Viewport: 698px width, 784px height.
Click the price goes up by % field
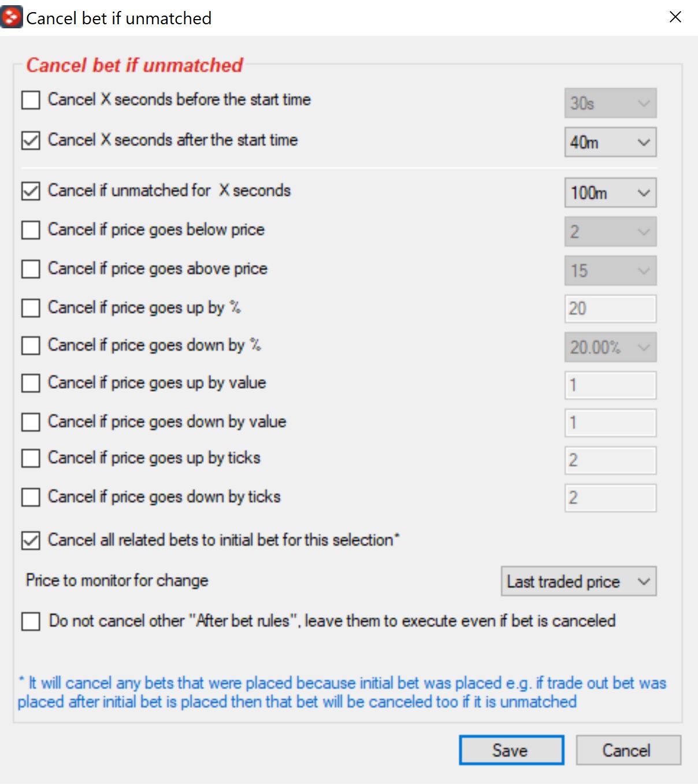(x=610, y=309)
